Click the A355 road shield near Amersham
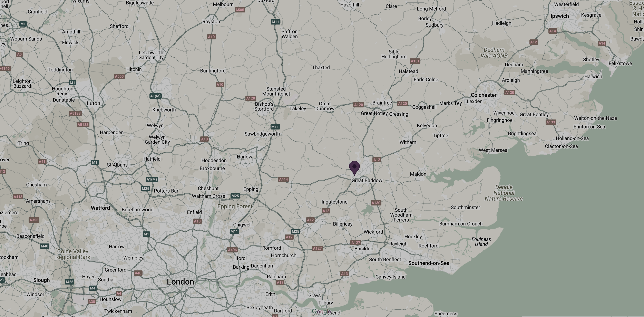Viewport: 644px width, 317px height. (34, 220)
